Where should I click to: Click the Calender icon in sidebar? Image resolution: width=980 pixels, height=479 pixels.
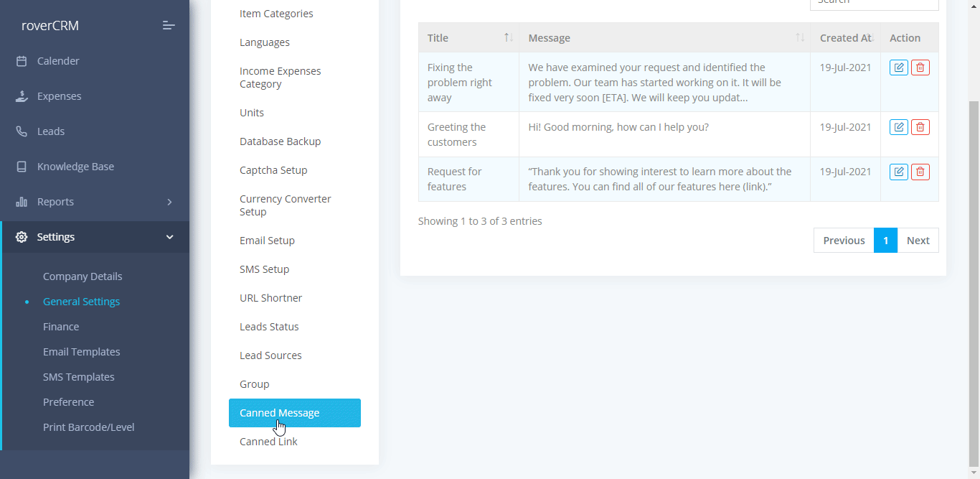[22, 61]
